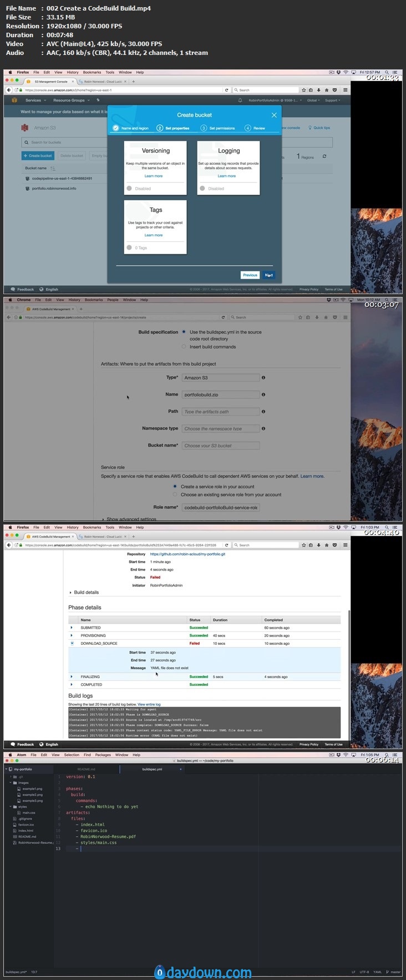Collapse the DOWNLOAD_SOURCE phase row
This screenshot has height=980, width=406.
click(x=72, y=643)
